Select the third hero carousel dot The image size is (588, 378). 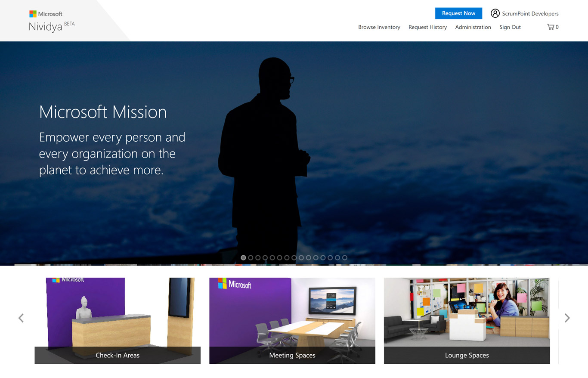[x=258, y=258]
